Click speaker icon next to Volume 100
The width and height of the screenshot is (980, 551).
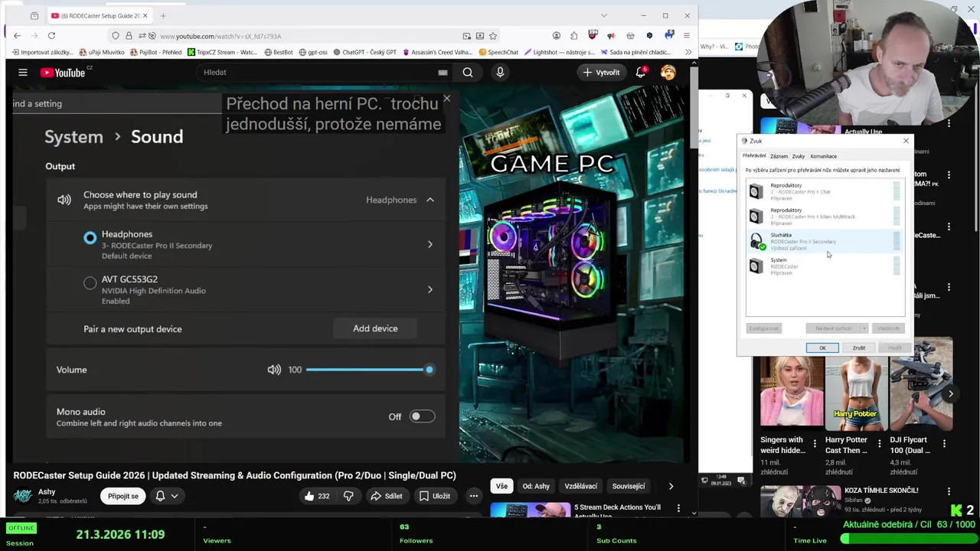[274, 370]
